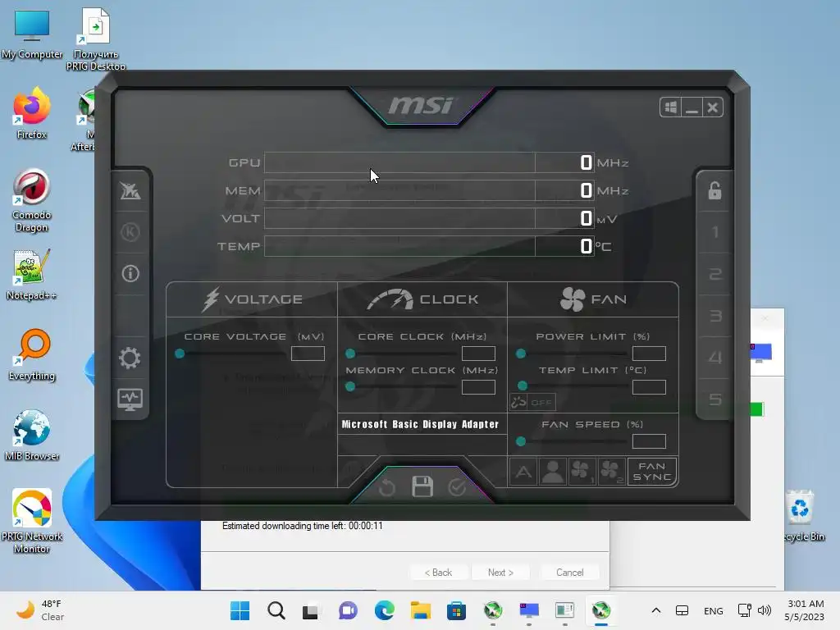The image size is (840, 630).
Task: Click Microsoft Basic Display Adapter label
Action: coord(420,424)
